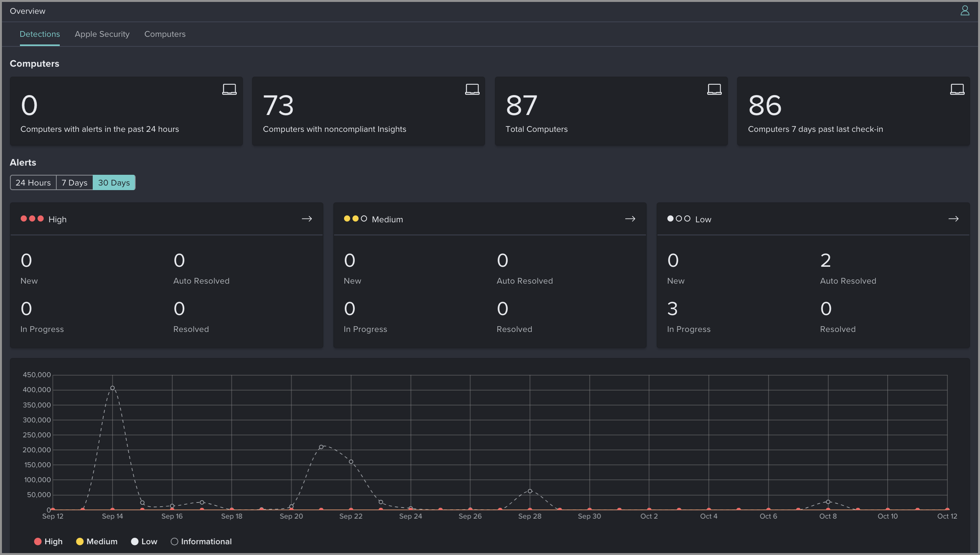
Task: Click the Sep 22 data point on chart
Action: pos(351,461)
